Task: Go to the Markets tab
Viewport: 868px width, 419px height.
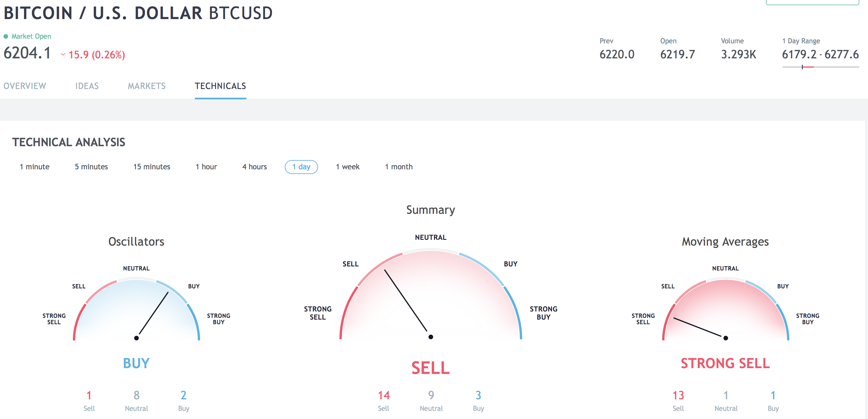Action: coord(147,86)
